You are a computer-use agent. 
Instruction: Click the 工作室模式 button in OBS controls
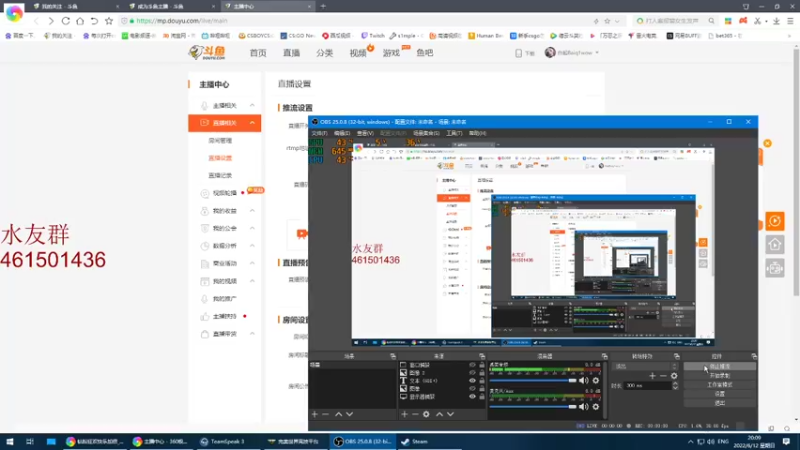pos(719,385)
